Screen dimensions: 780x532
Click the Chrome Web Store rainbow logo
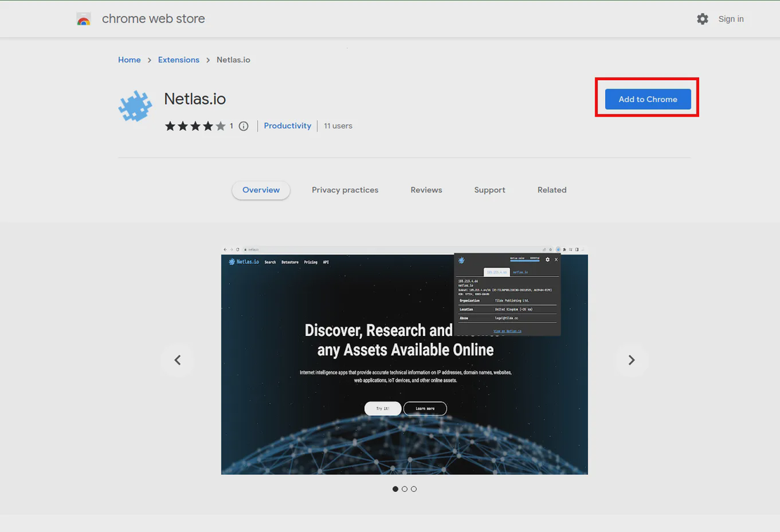click(84, 19)
